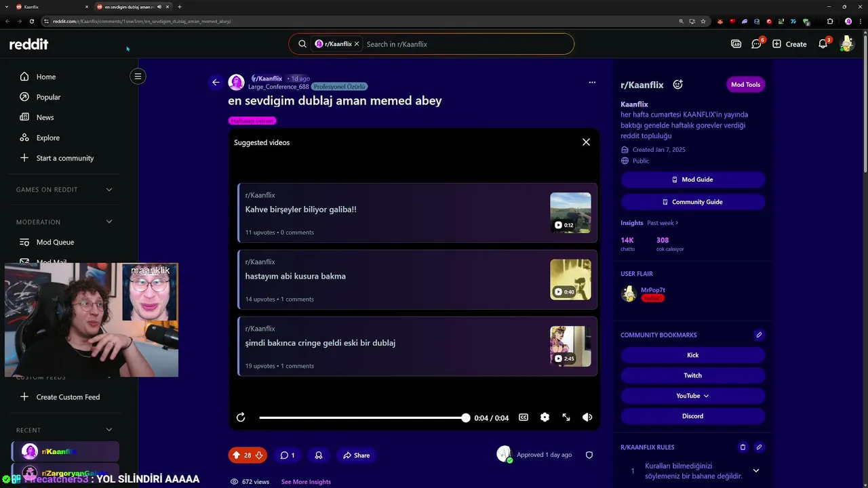Viewport: 868px width, 488px height.
Task: Open See More Insights link
Action: (x=306, y=482)
